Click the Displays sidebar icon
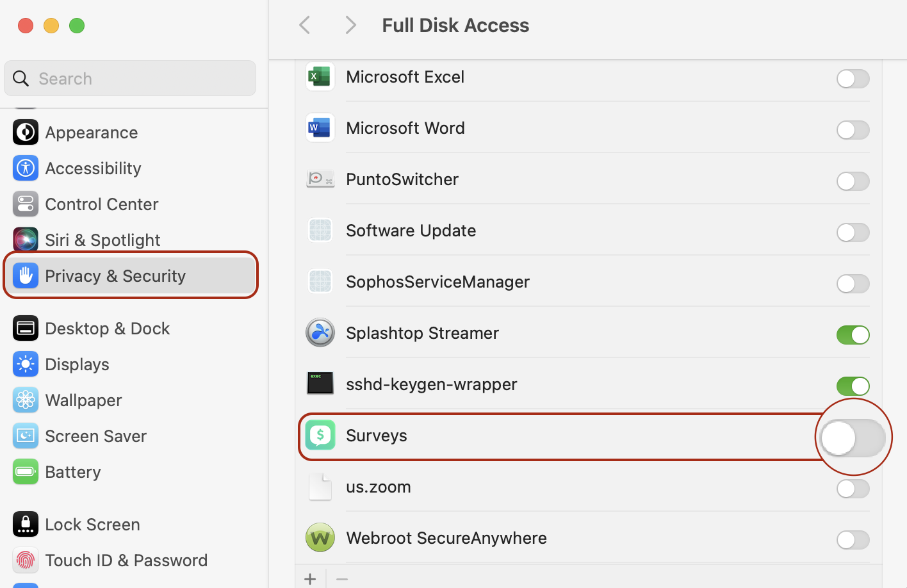 26,364
